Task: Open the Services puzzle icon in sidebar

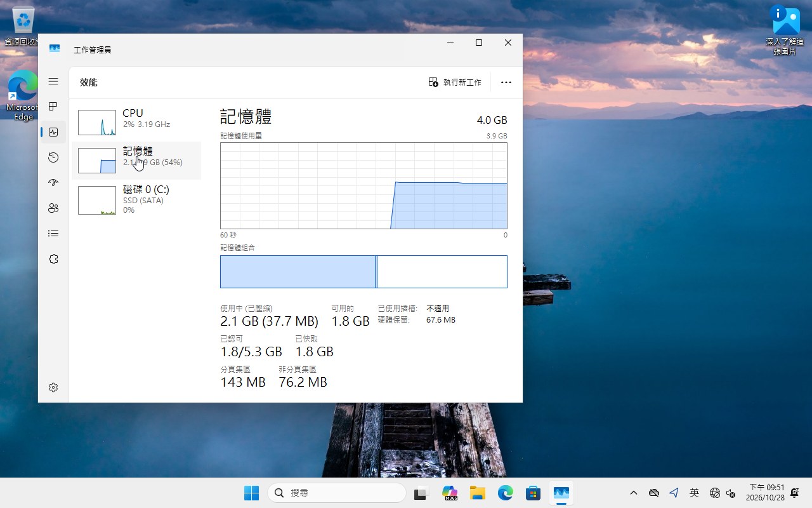Action: click(53, 259)
